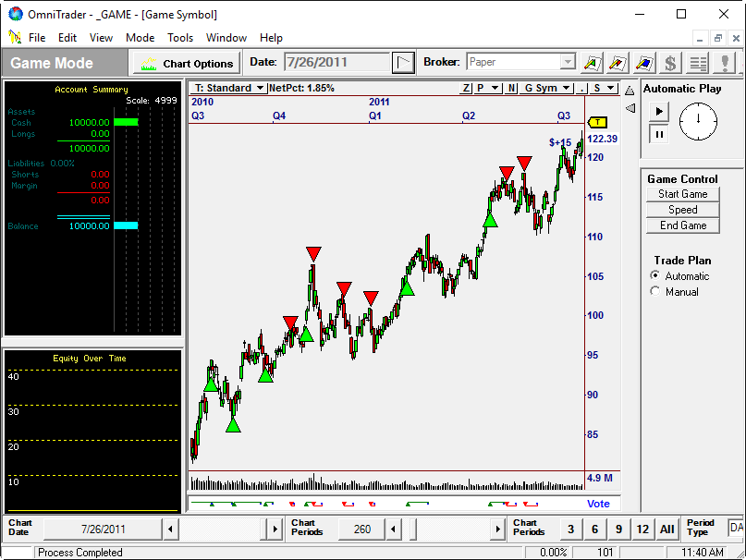
Task: Click the left-pointing triangle beside chart
Action: click(x=630, y=108)
